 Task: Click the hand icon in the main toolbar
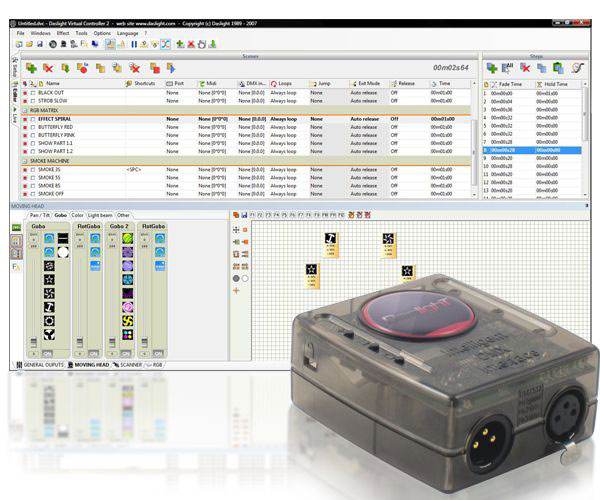[202, 44]
